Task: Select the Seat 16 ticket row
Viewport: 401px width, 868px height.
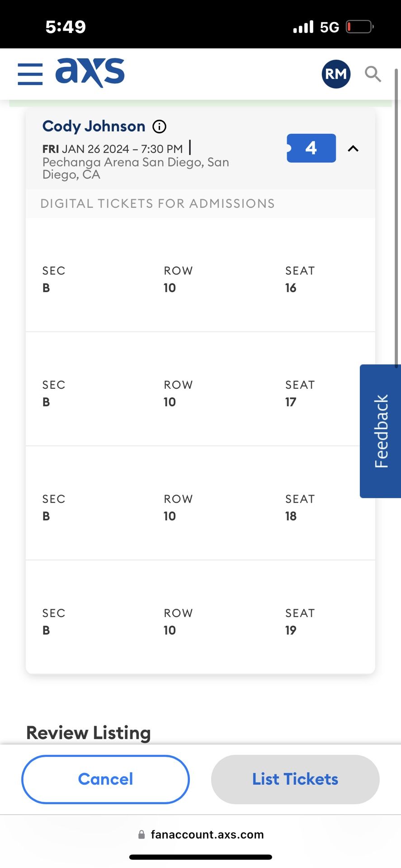Action: coord(200,279)
